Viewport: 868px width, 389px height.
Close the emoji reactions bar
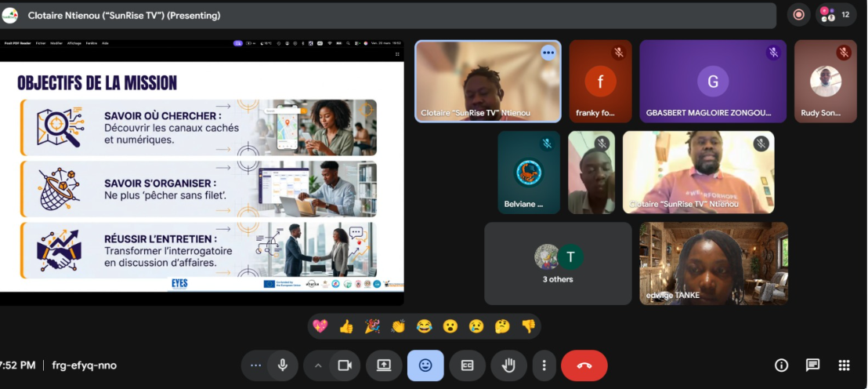(425, 365)
